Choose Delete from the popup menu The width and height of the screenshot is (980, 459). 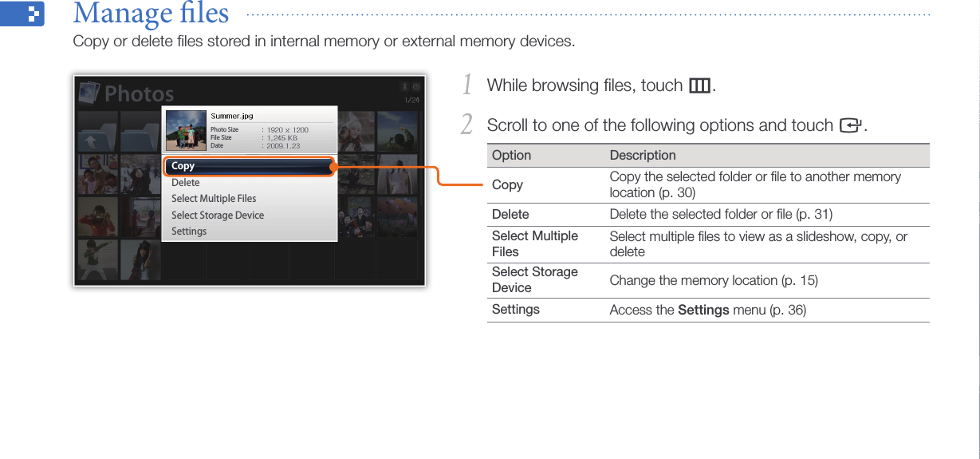coord(186,183)
